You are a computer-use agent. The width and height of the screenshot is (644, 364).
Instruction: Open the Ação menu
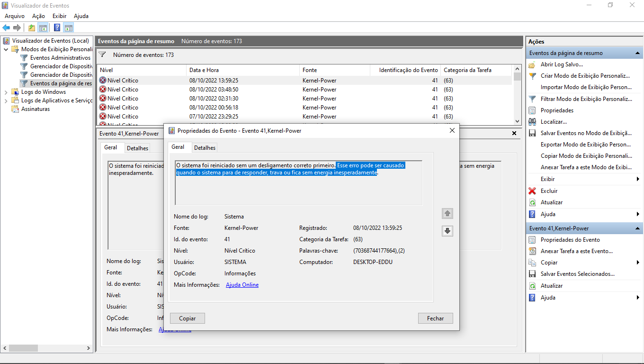point(38,16)
